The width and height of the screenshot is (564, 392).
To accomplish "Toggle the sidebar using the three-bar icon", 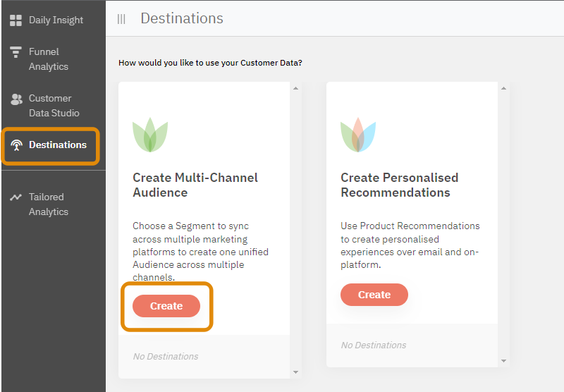I will point(121,19).
